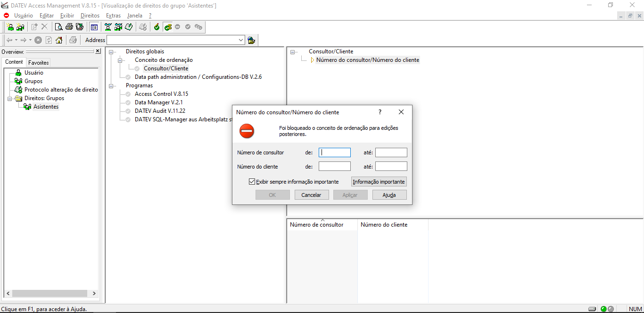Click the single user rights icon
Viewport: 644px width, 313px height.
click(108, 27)
